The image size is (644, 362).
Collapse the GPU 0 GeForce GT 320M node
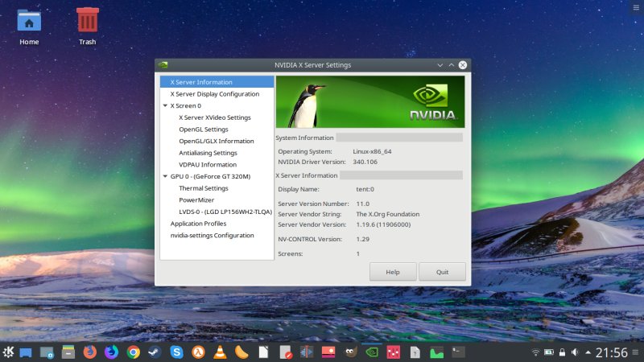(165, 176)
